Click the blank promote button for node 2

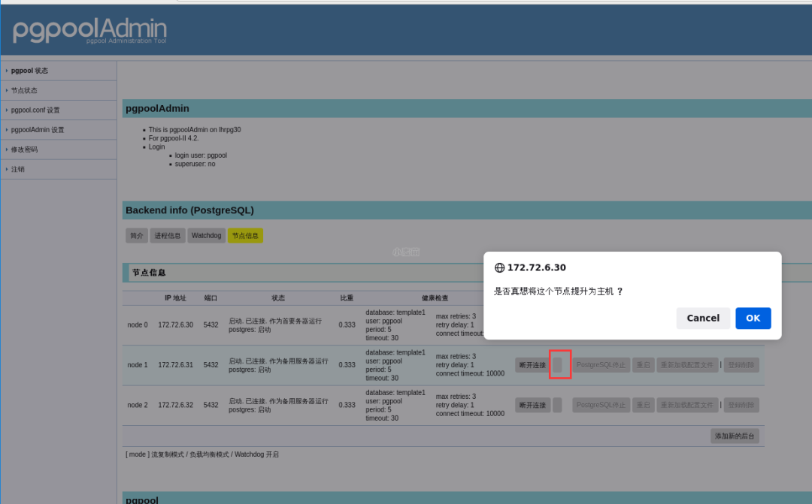[557, 405]
